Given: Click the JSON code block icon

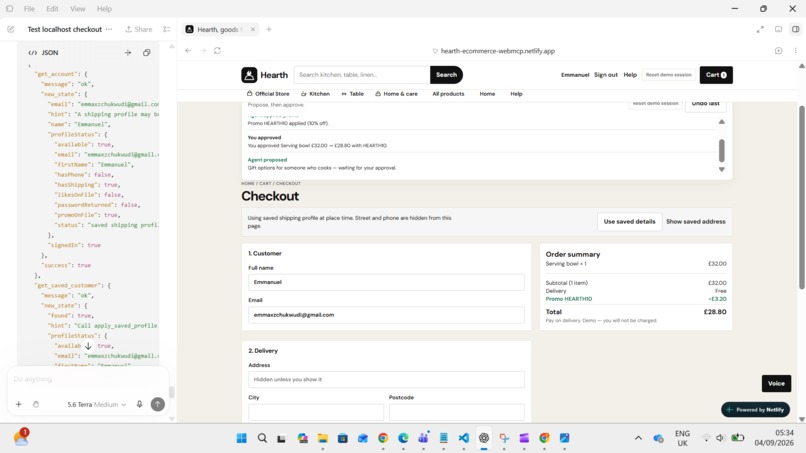Looking at the screenshot, I should (x=33, y=52).
